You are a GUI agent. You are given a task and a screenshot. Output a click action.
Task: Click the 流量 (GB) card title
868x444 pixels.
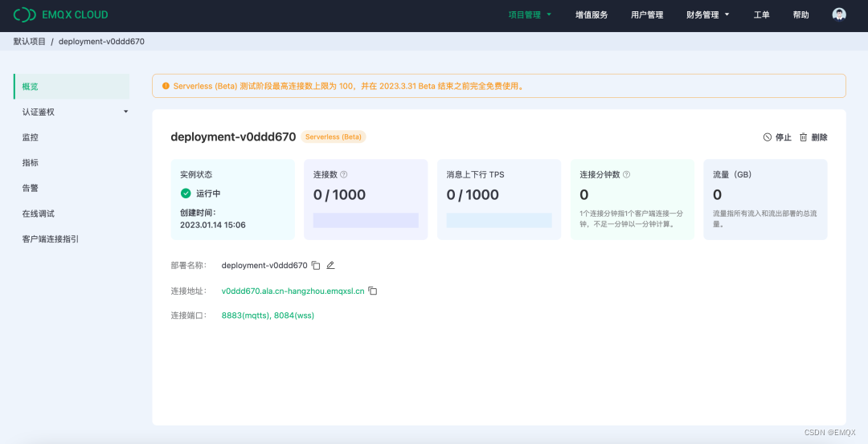pos(732,174)
